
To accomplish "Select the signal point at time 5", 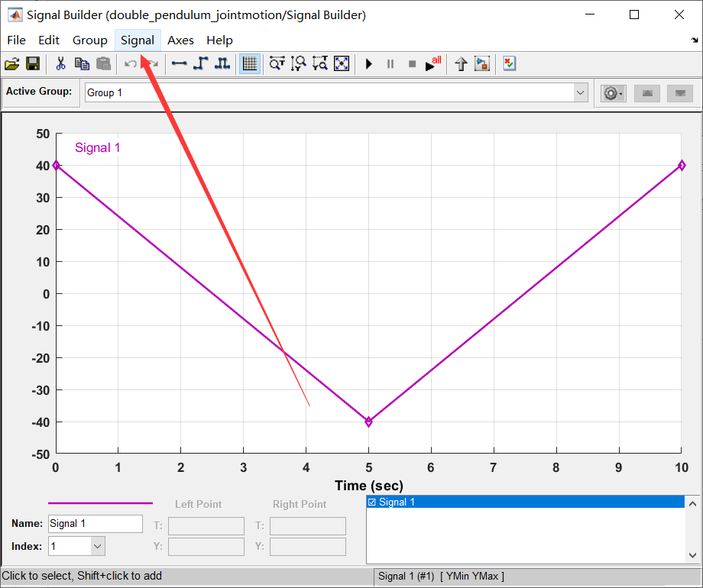I will click(x=368, y=422).
